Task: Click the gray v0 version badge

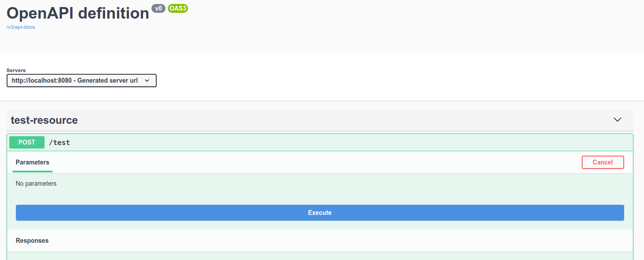Action: pos(158,8)
